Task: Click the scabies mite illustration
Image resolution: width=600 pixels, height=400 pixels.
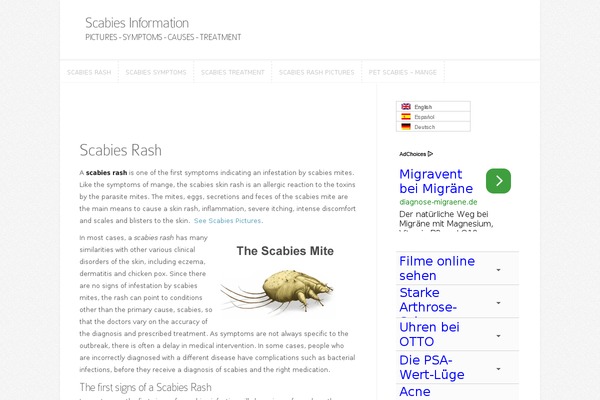Action: point(277,291)
